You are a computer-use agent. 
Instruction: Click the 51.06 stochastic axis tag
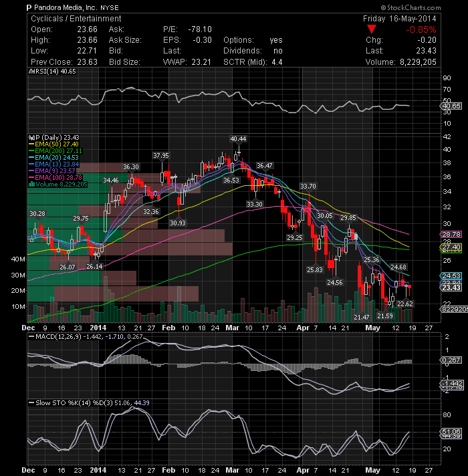[x=451, y=431]
